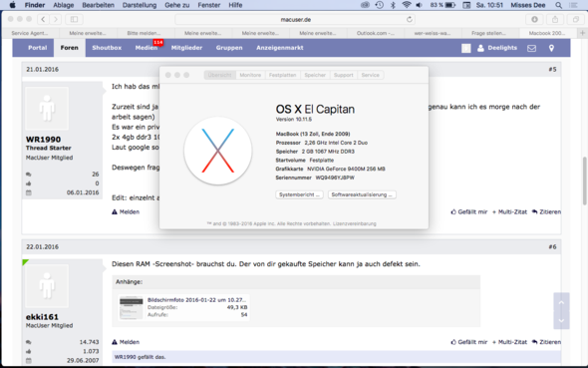Switch to Outlook.com Safari tab
This screenshot has width=588, height=368.
point(376,33)
